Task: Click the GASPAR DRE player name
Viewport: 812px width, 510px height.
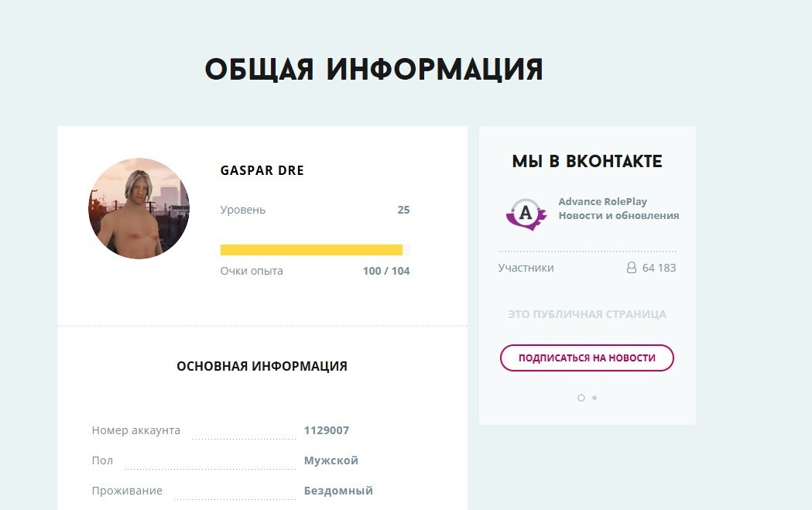Action: click(x=262, y=170)
